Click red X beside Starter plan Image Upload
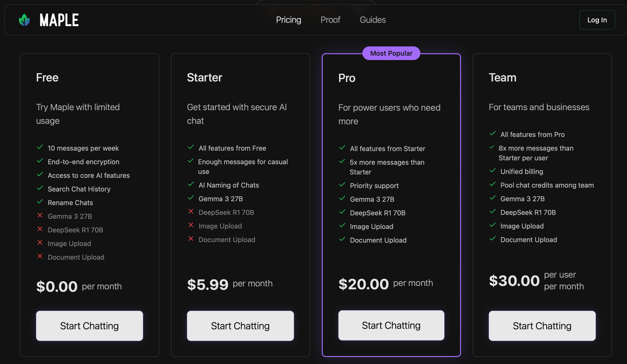 (191, 225)
